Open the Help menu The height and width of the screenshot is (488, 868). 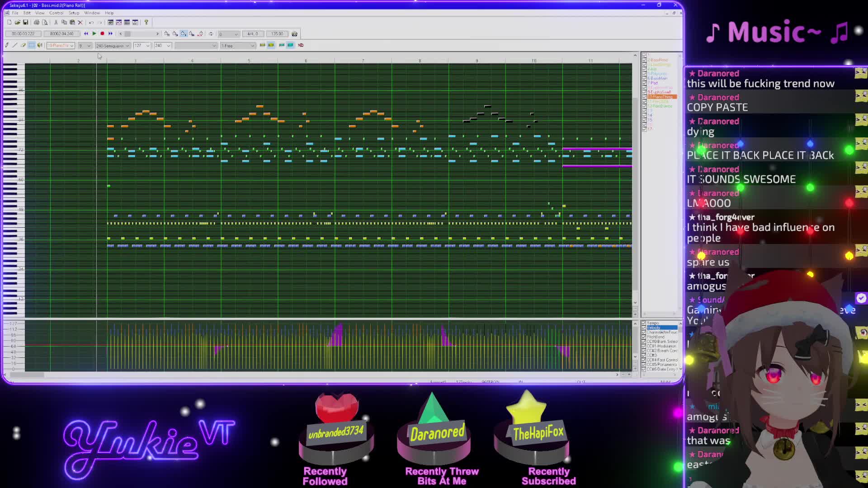pos(109,13)
